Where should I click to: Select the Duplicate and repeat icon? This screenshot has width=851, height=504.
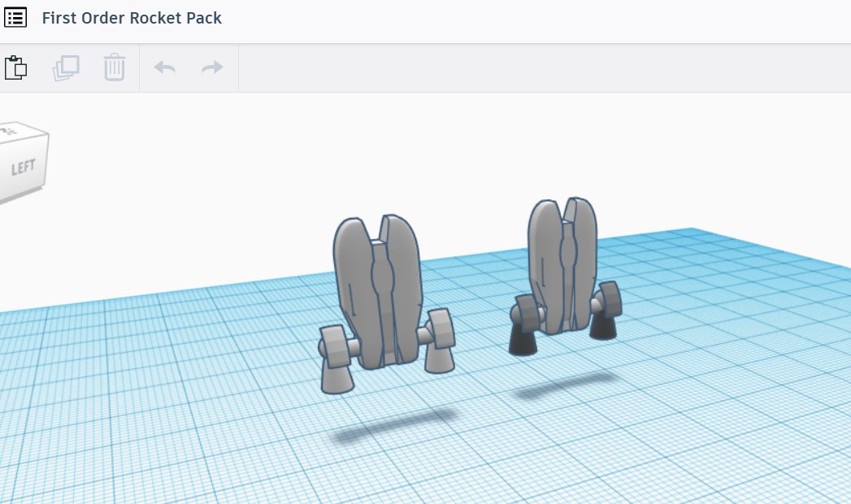(x=66, y=68)
